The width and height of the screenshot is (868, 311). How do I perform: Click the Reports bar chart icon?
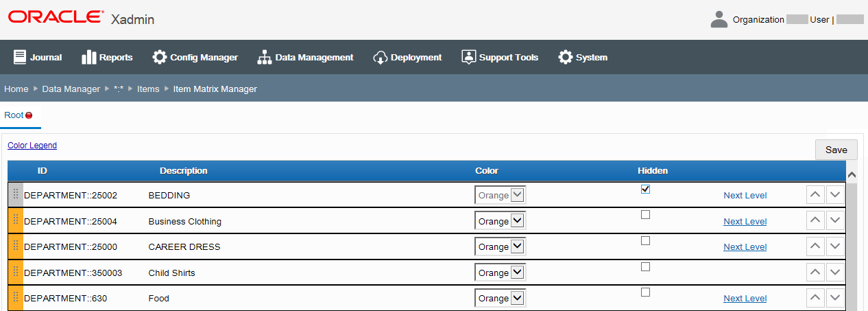[x=88, y=57]
